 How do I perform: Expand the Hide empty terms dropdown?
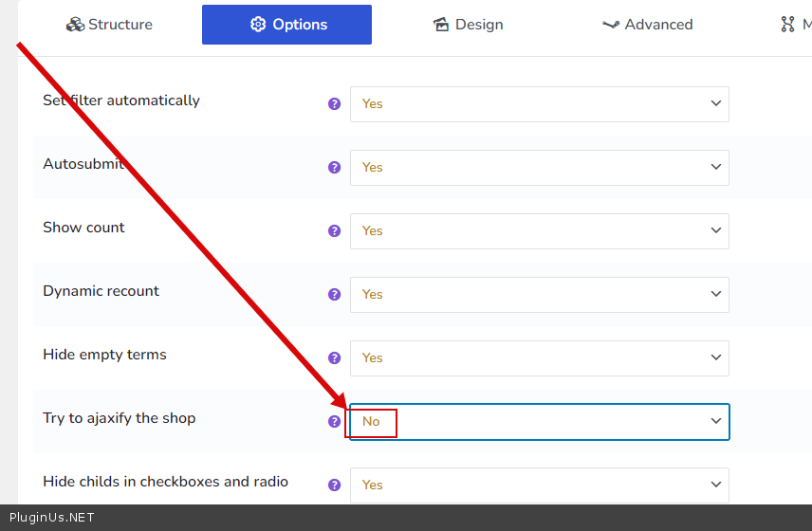pos(539,358)
